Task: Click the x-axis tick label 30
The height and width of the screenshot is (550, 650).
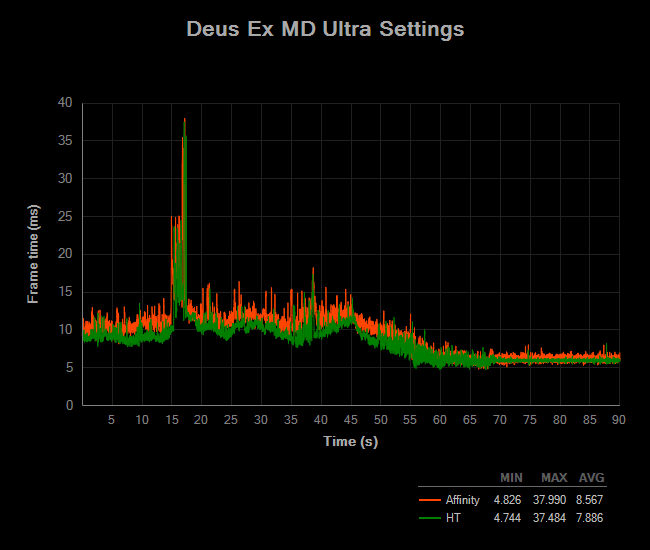Action: click(261, 420)
